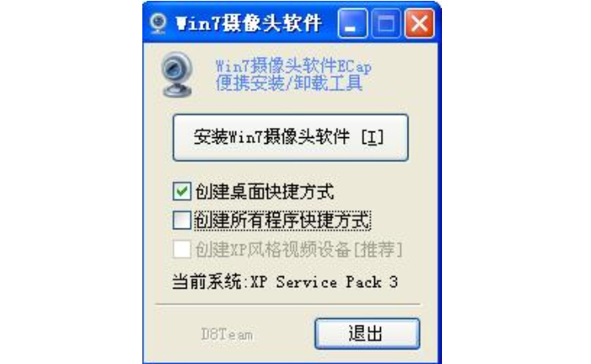
Task: Minimize the Win7摄像头软件 window
Action: click(352, 23)
